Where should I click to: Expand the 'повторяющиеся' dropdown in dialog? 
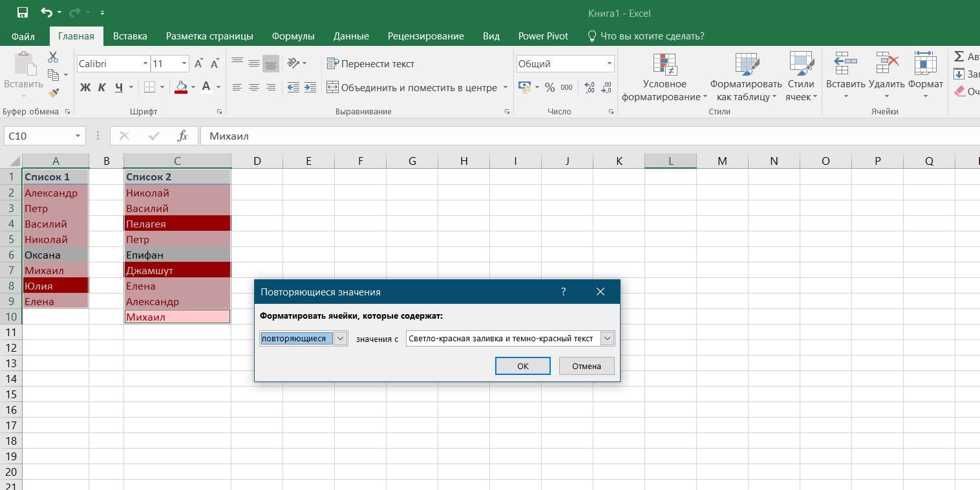pos(341,338)
